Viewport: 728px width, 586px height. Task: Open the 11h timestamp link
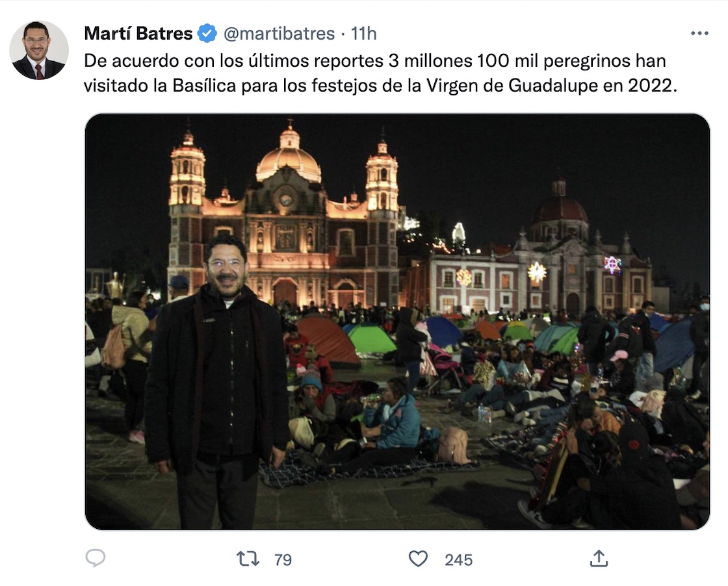[363, 33]
